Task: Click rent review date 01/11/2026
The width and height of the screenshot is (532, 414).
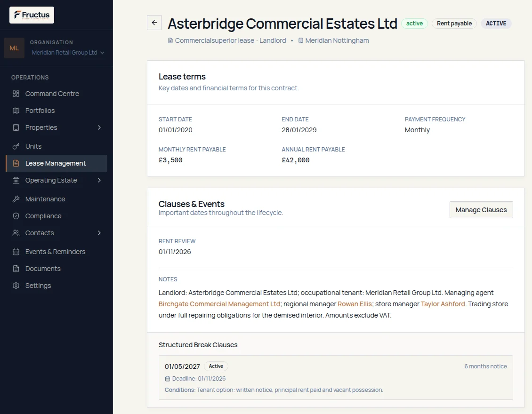Action: (175, 252)
